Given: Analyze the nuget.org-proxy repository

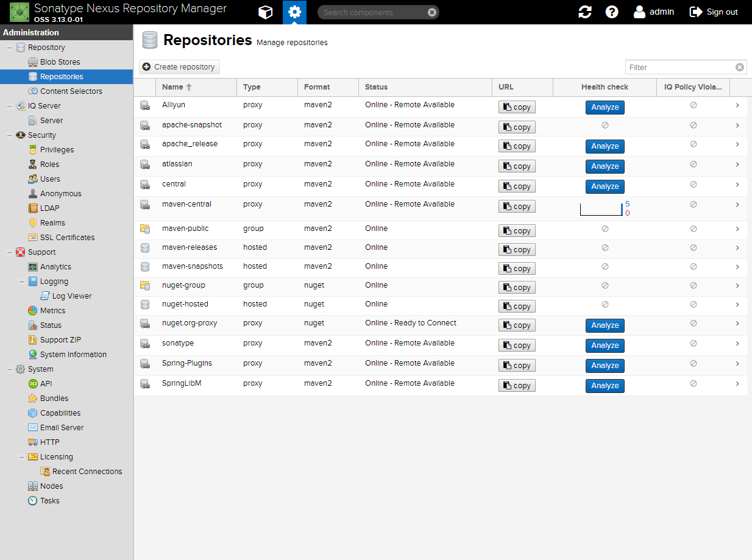Looking at the screenshot, I should coord(605,325).
